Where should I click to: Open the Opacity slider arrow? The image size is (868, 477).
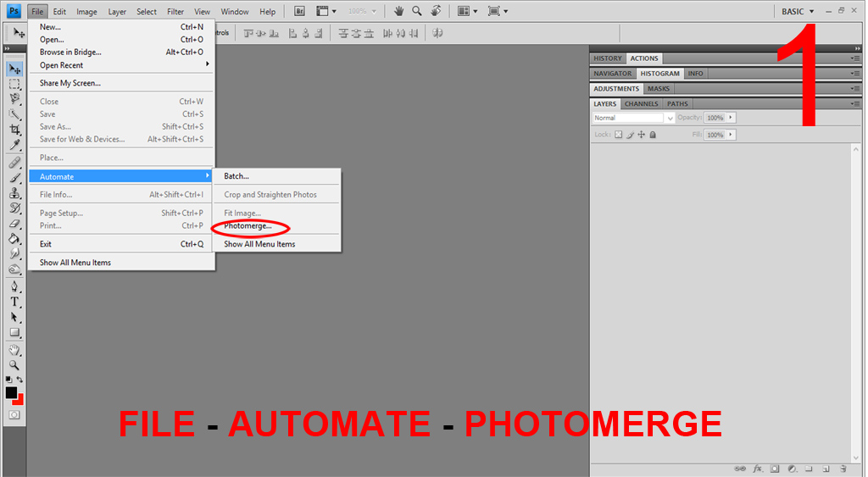[x=731, y=117]
